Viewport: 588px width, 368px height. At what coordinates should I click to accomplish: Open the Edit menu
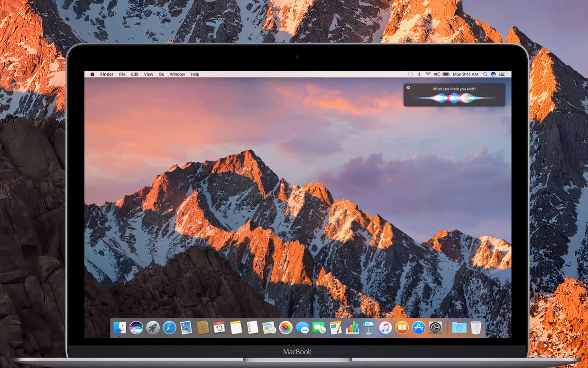[135, 74]
